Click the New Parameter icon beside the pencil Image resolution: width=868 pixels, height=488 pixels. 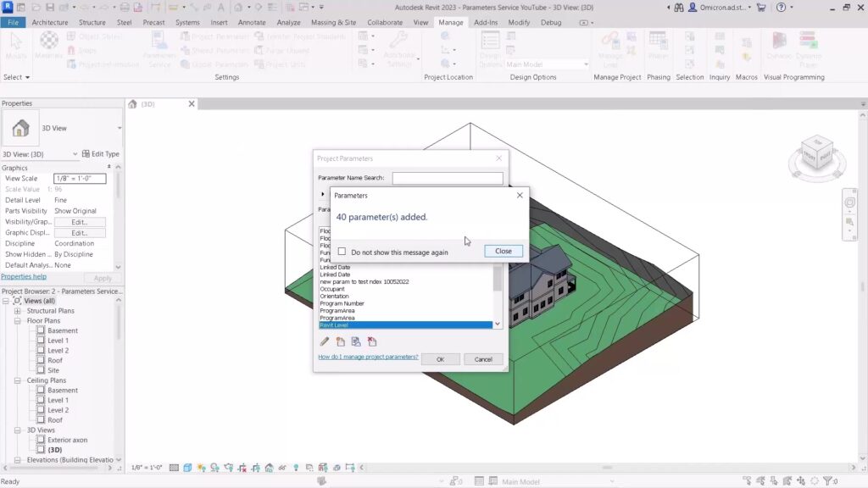pos(341,341)
